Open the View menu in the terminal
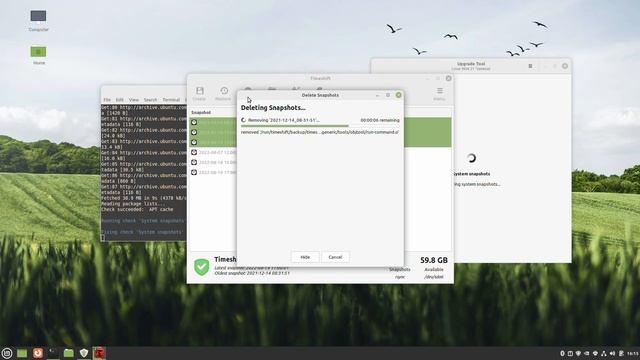The image size is (640, 360). click(133, 100)
